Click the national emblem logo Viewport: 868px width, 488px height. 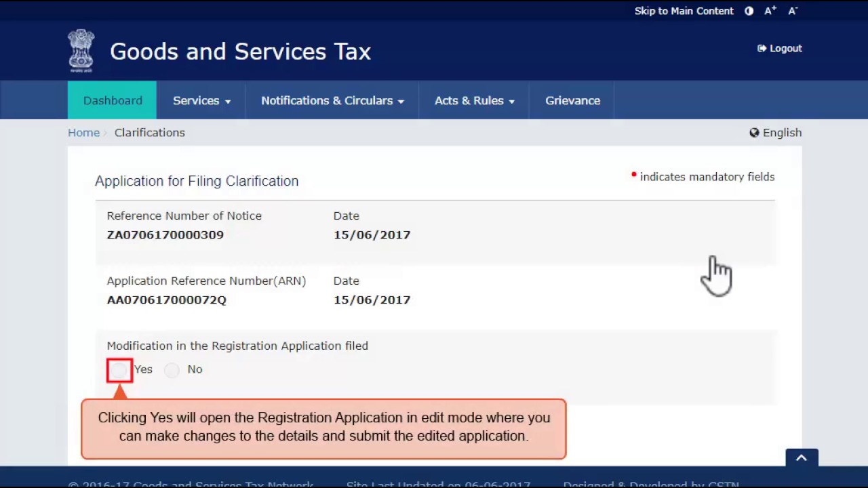[x=81, y=50]
